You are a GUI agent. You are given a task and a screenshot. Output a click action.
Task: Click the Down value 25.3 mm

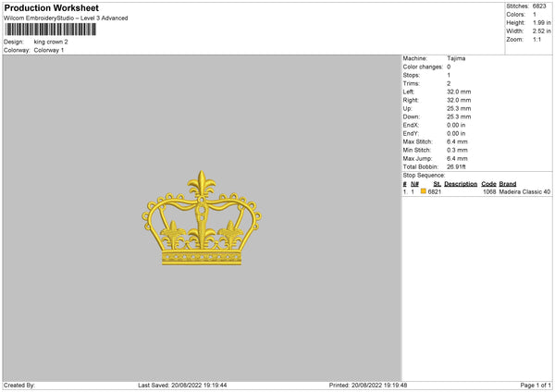(x=459, y=116)
